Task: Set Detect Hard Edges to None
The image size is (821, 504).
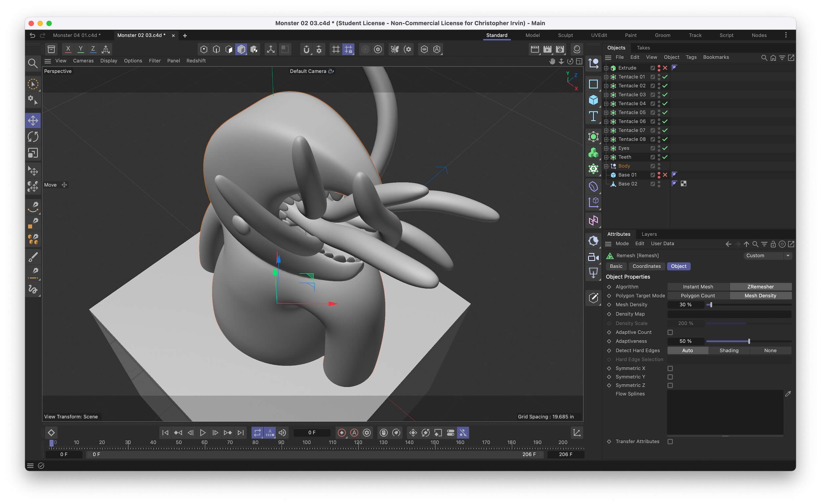Action: (770, 350)
